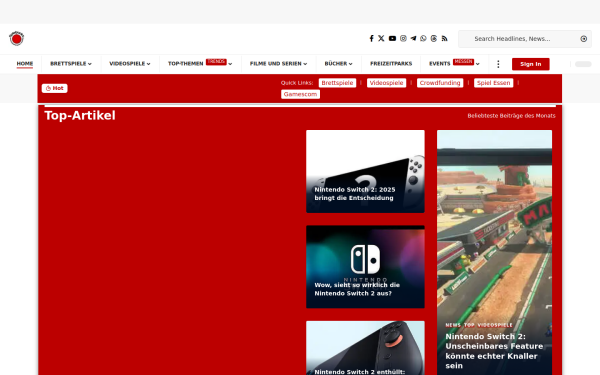The width and height of the screenshot is (600, 375).
Task: Open the three-dot more menu
Action: tap(498, 64)
